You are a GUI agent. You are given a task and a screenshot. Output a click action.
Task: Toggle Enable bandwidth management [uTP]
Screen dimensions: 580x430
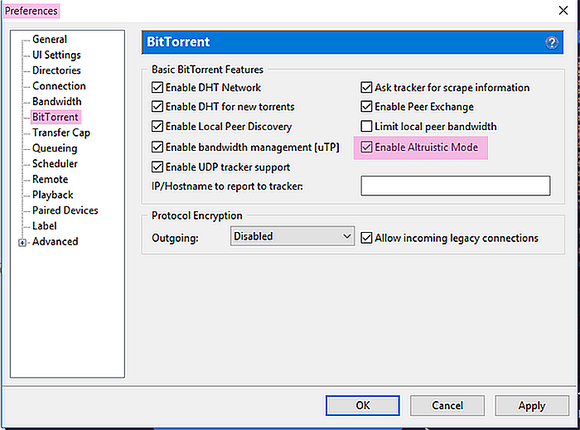coord(157,147)
